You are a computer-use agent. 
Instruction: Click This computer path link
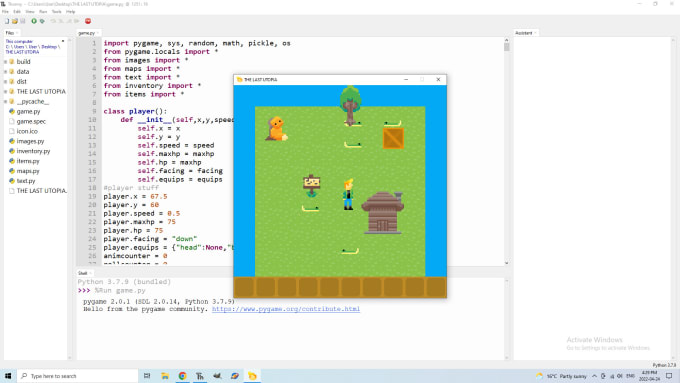pyautogui.click(x=19, y=41)
